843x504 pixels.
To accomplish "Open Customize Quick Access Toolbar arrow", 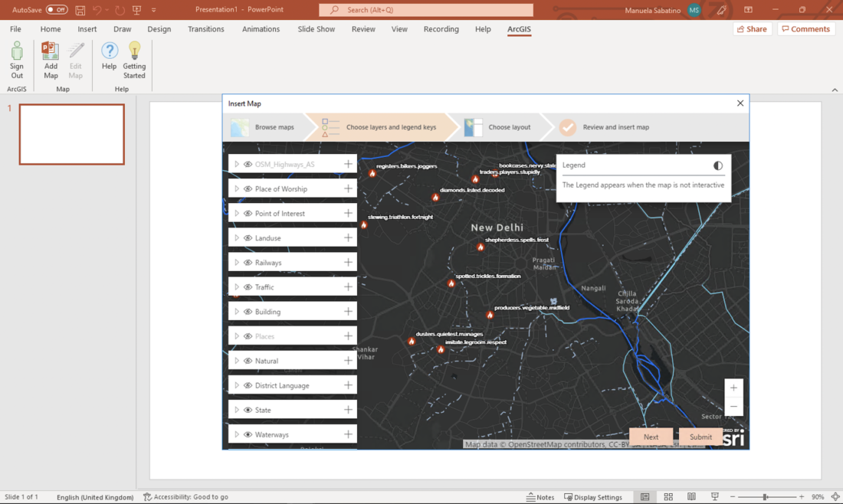I will (x=154, y=10).
